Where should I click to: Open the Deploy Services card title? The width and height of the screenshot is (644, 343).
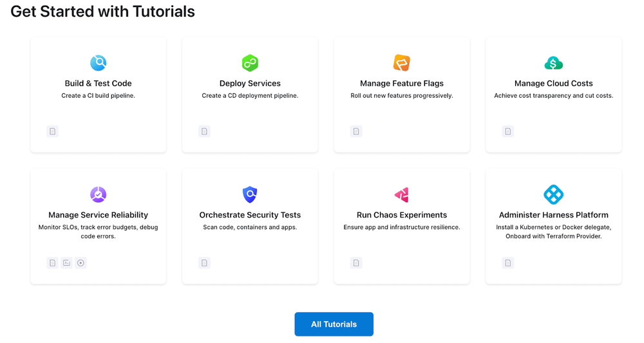point(250,83)
